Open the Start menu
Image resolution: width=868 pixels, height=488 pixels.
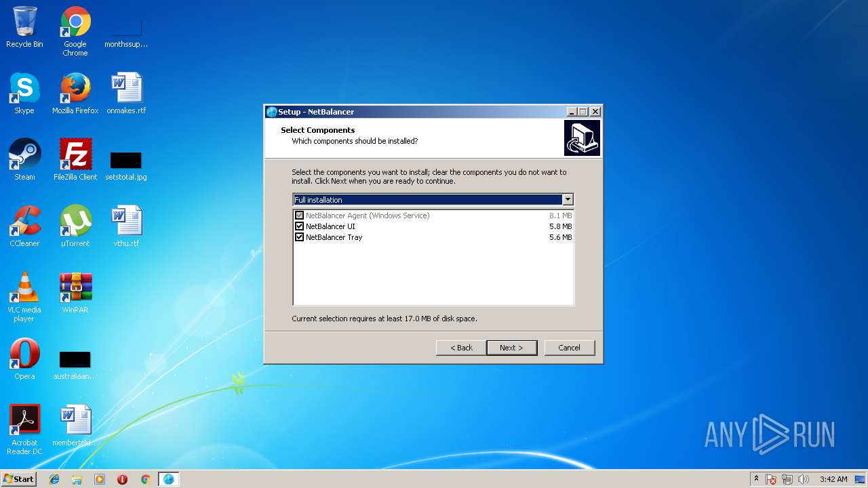18,479
